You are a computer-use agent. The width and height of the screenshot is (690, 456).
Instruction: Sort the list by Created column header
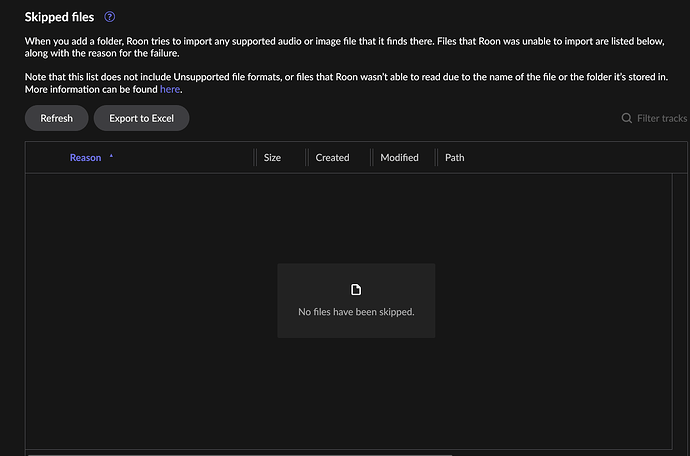[332, 158]
